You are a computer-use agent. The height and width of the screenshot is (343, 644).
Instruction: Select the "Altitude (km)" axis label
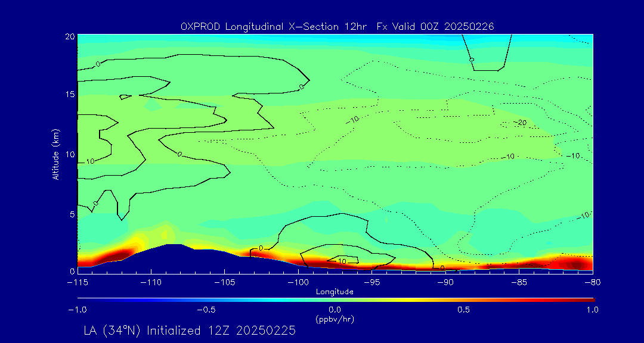point(55,154)
